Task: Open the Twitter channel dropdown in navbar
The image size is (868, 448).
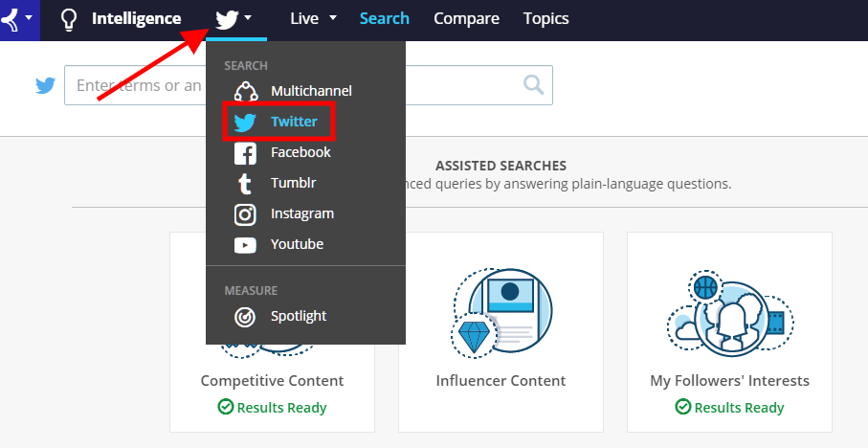Action: [x=234, y=19]
